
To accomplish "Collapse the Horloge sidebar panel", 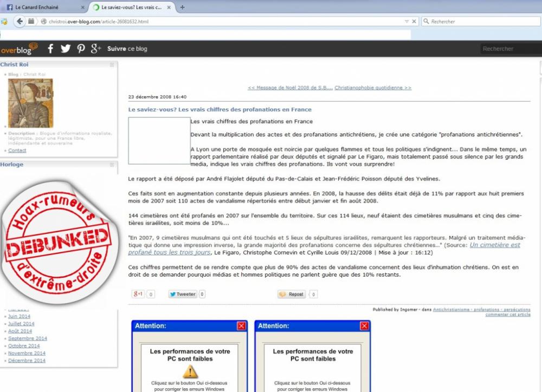I will tap(112, 165).
